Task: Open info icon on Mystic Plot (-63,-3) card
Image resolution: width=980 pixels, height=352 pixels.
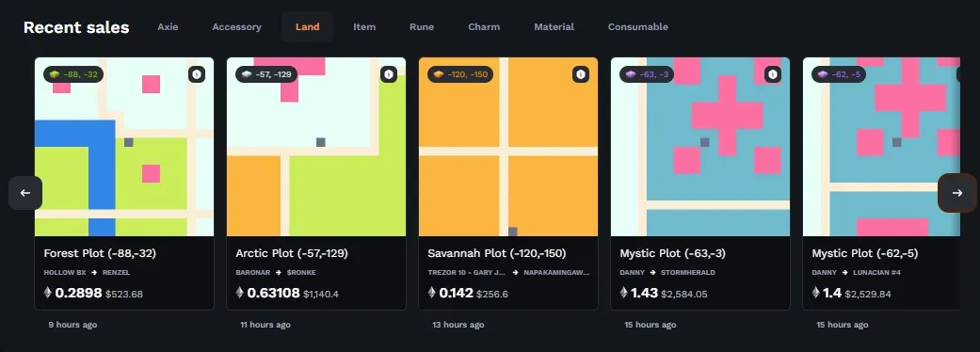Action: click(773, 74)
